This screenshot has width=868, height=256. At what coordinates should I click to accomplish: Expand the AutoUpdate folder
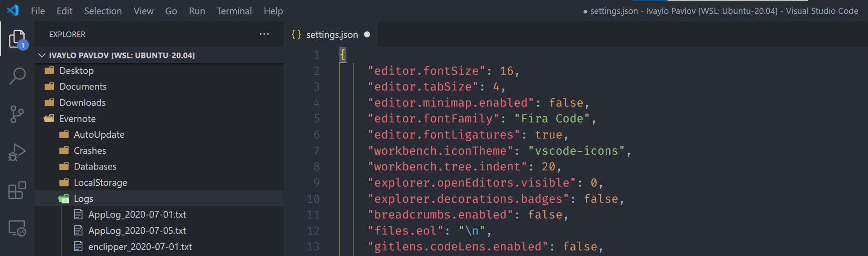pos(159,134)
